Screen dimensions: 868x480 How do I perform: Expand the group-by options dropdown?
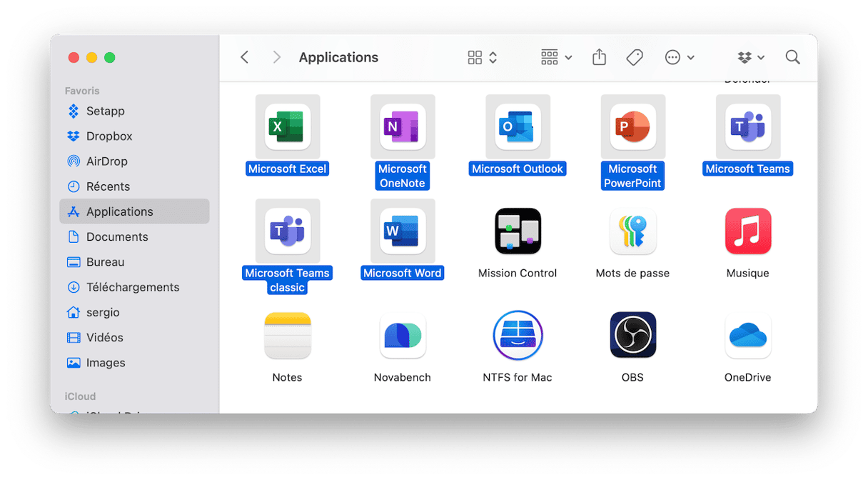[557, 58]
